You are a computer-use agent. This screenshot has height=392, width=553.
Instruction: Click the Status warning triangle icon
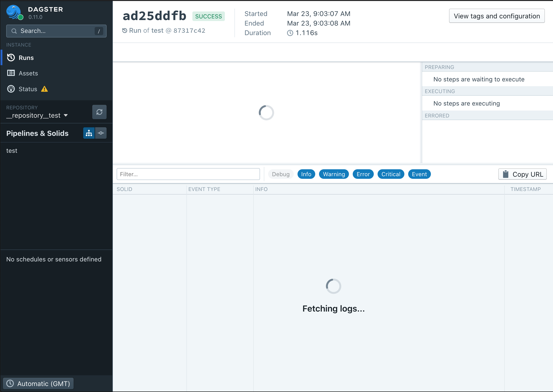44,89
